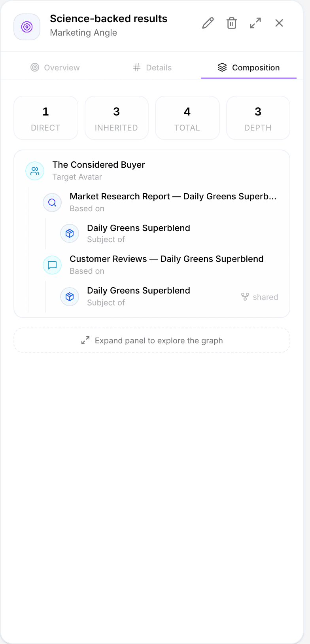Switch to the Overview tab
Viewport: 310px width, 644px height.
click(x=55, y=68)
